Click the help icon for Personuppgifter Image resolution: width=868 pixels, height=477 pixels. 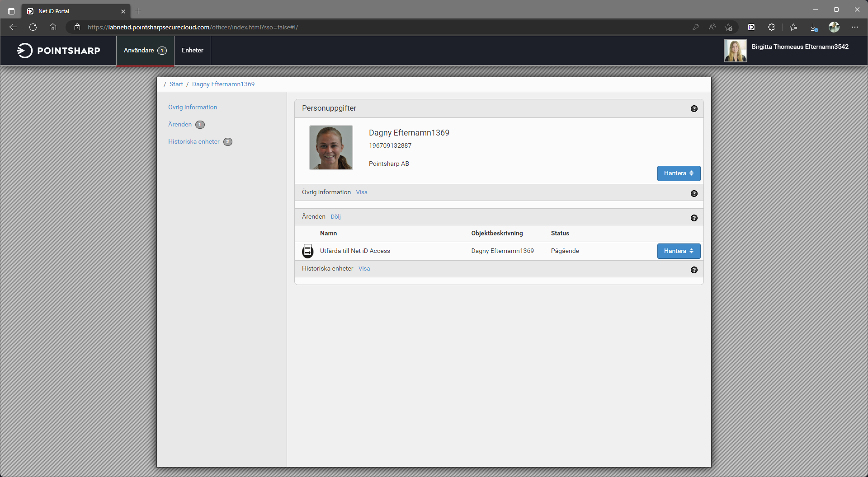click(x=694, y=108)
